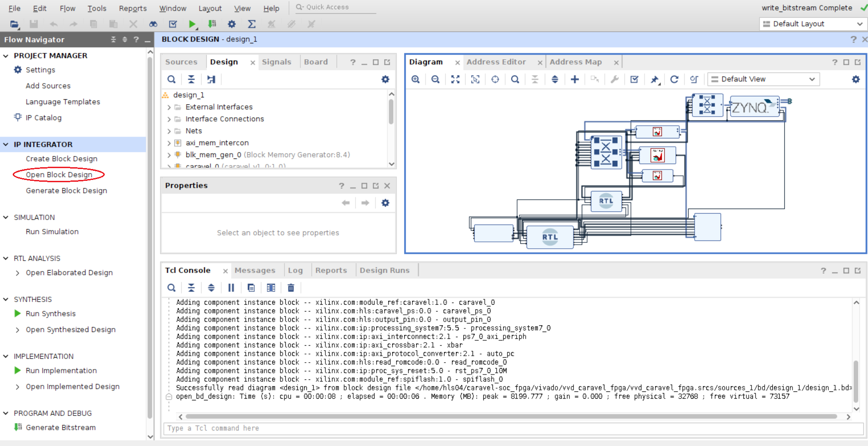The height and width of the screenshot is (446, 868).
Task: Pause the Tcl Console output
Action: click(x=231, y=287)
